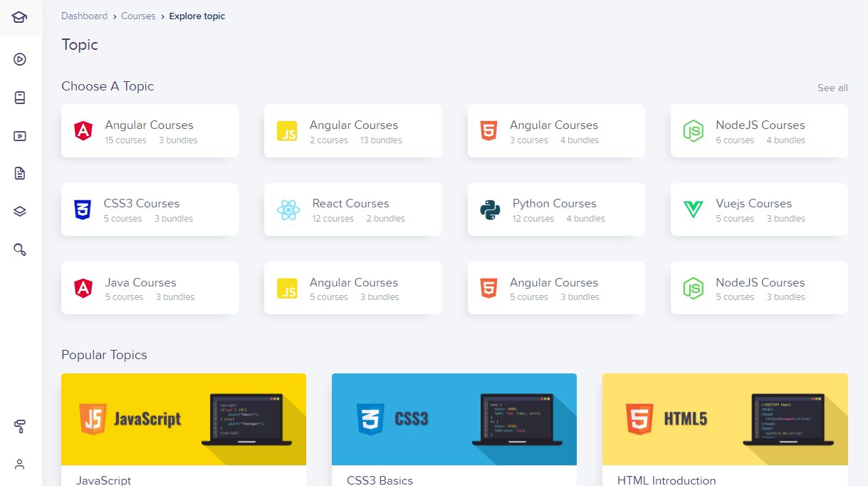Click the graduation cap logo icon
This screenshot has height=486, width=868.
[20, 17]
